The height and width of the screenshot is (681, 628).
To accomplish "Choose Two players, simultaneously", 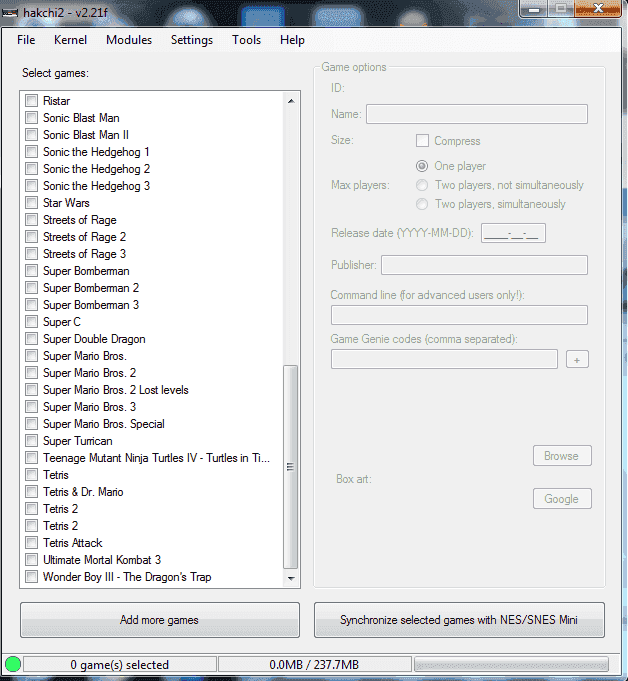I will pyautogui.click(x=422, y=204).
